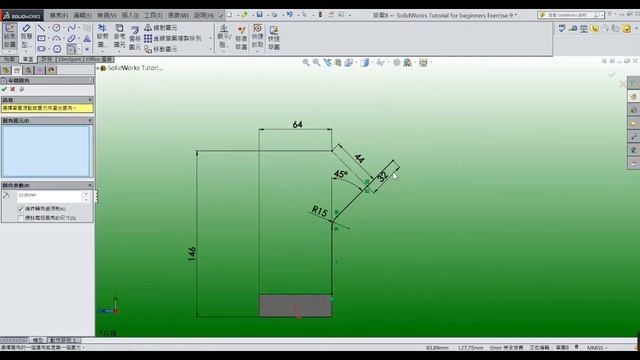Open the MMGS units dropdown in status bar
640x360 pixels.
597,348
